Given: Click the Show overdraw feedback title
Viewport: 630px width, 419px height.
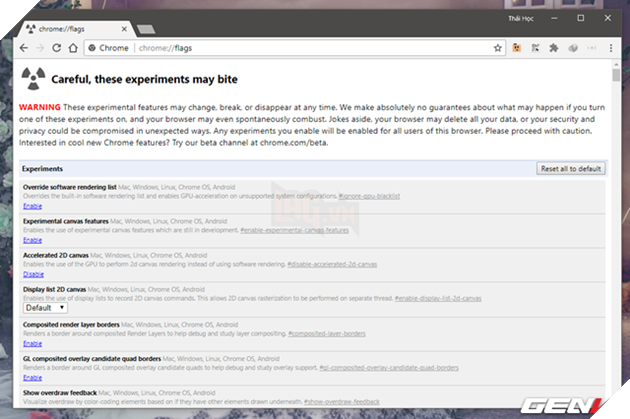Looking at the screenshot, I should (60, 393).
